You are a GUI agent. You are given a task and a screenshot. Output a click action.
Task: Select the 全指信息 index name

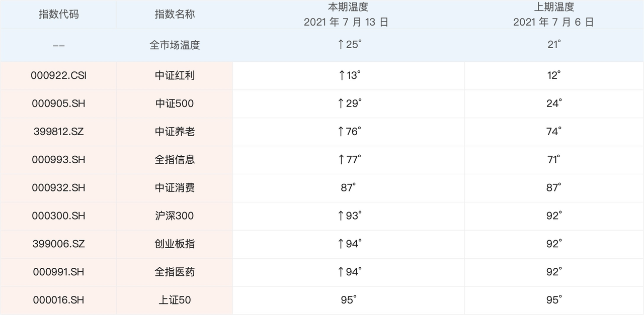[x=175, y=160]
